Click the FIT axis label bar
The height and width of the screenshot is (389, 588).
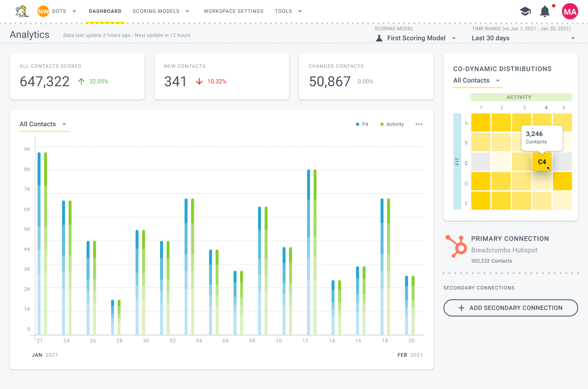tap(457, 161)
